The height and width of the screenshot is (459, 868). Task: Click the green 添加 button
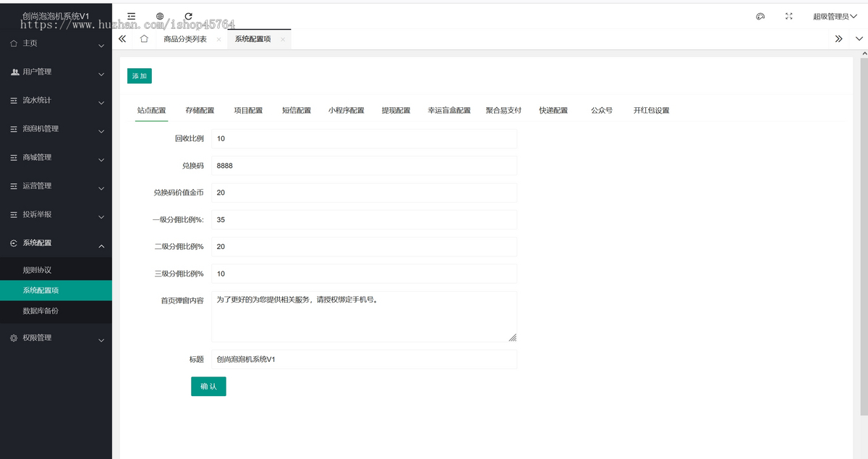[140, 75]
